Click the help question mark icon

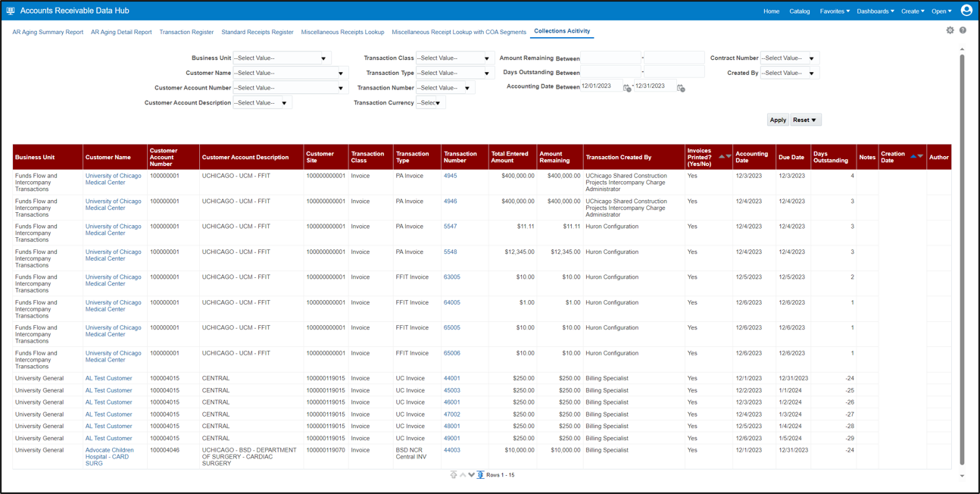pyautogui.click(x=963, y=30)
